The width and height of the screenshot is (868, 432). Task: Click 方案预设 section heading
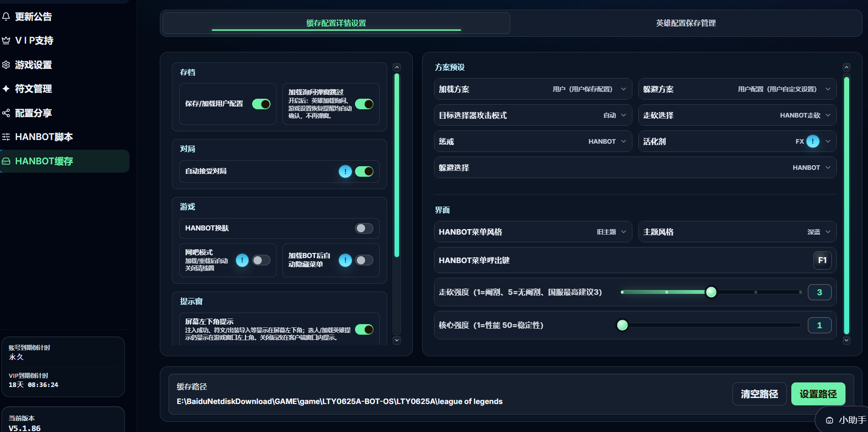[450, 67]
